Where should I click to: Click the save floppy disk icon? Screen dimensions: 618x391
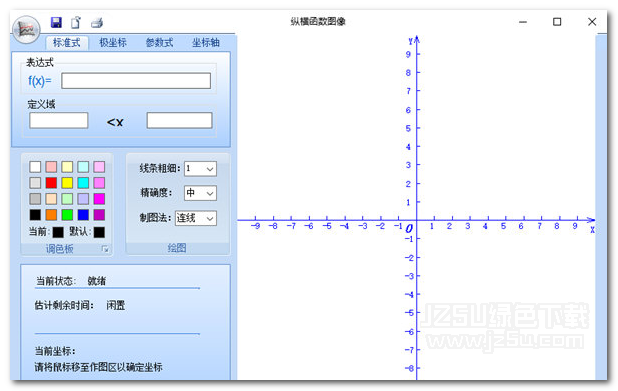coord(56,22)
